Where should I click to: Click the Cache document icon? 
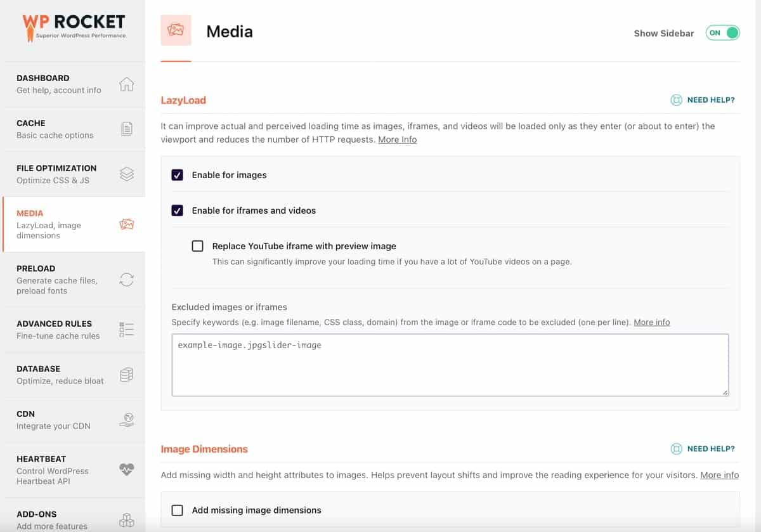[x=127, y=129]
